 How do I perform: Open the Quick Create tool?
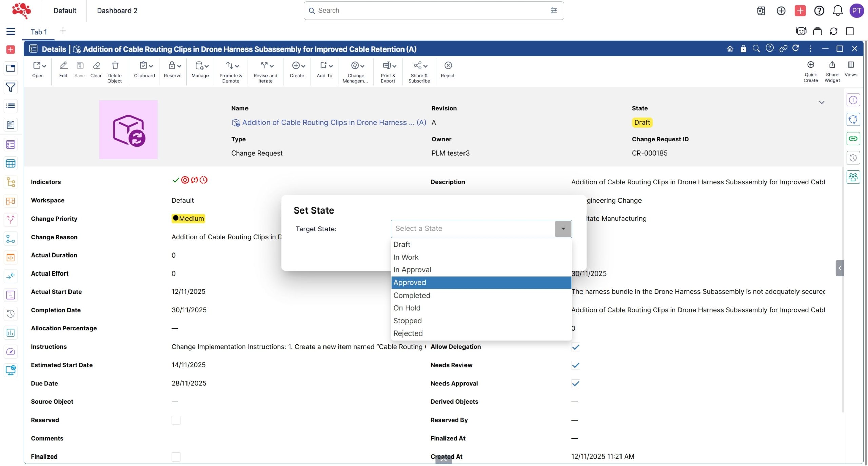810,65
